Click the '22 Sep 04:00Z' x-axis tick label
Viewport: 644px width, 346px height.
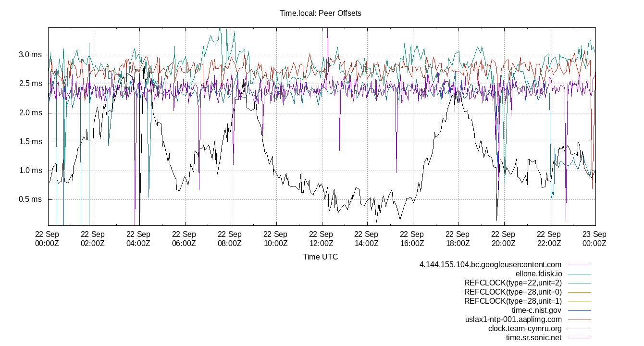pyautogui.click(x=138, y=239)
